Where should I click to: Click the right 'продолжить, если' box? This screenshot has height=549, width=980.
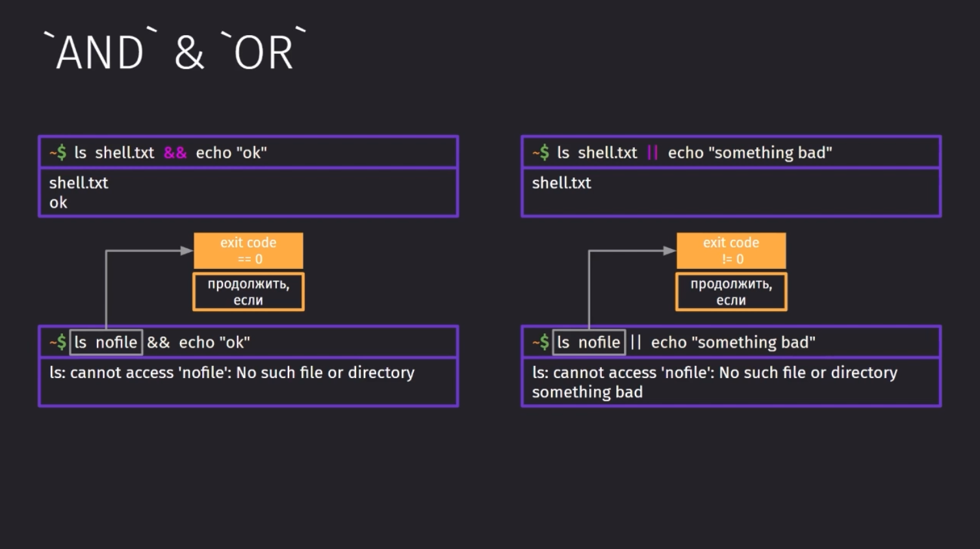coord(731,292)
